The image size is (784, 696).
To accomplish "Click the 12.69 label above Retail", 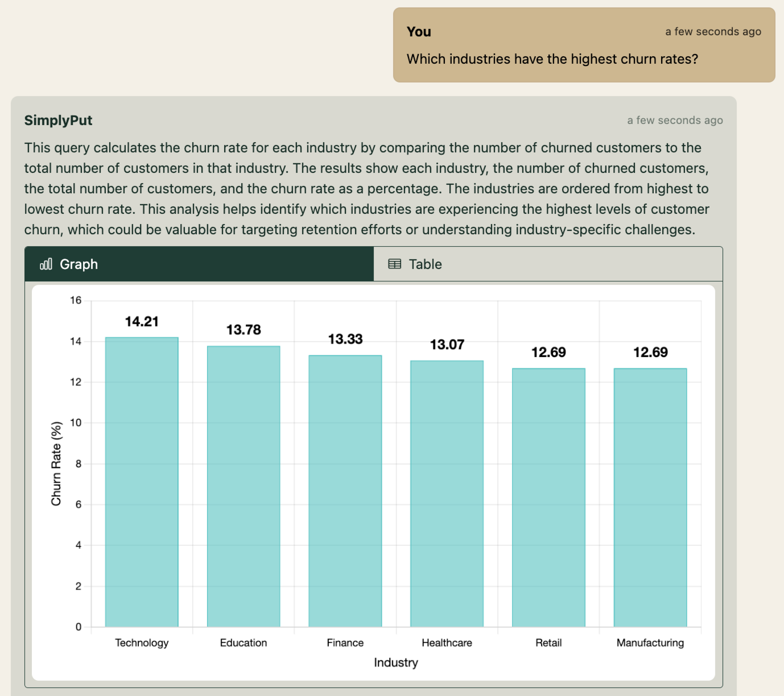I will pyautogui.click(x=548, y=352).
